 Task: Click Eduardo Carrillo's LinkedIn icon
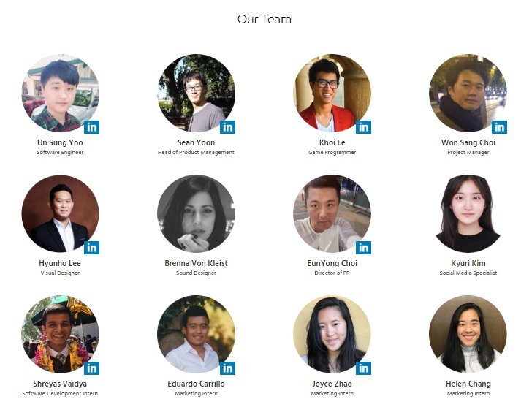[x=228, y=368]
